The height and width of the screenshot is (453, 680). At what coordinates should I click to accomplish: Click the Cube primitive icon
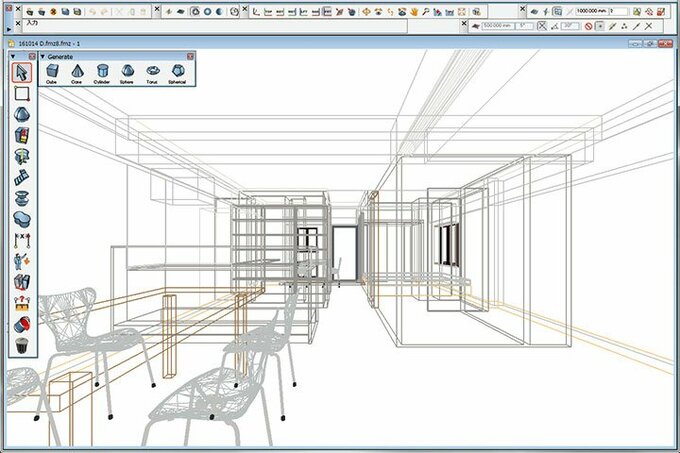51,72
